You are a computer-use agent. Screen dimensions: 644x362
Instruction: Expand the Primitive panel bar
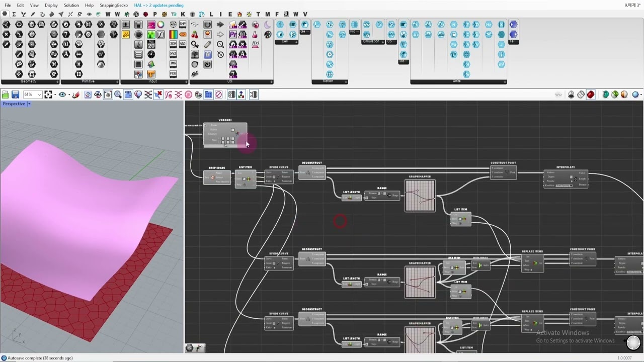[90, 81]
